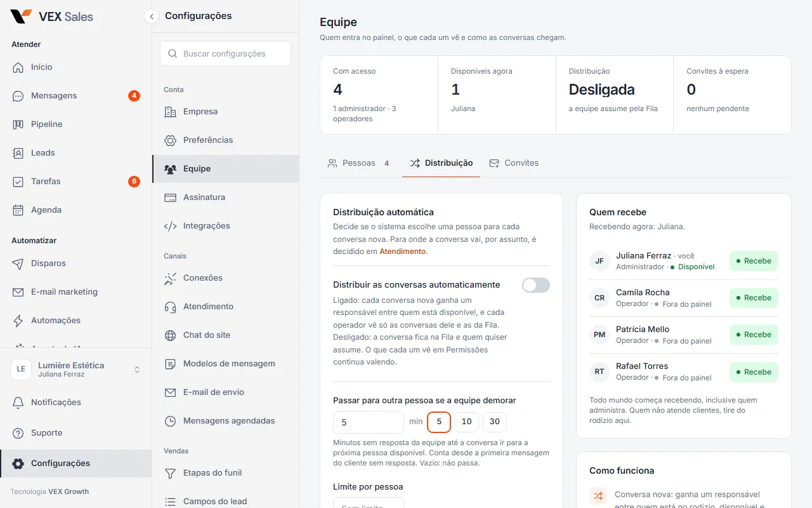Go to Pipeline using its board icon

click(x=18, y=124)
